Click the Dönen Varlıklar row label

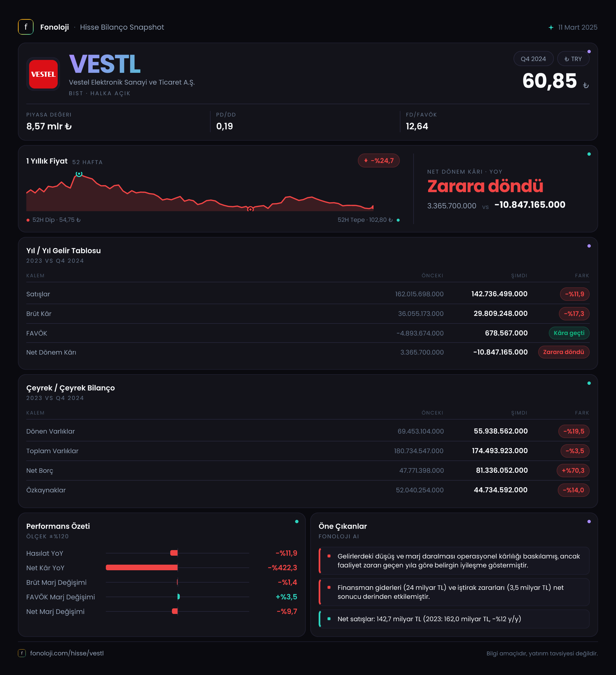(51, 431)
